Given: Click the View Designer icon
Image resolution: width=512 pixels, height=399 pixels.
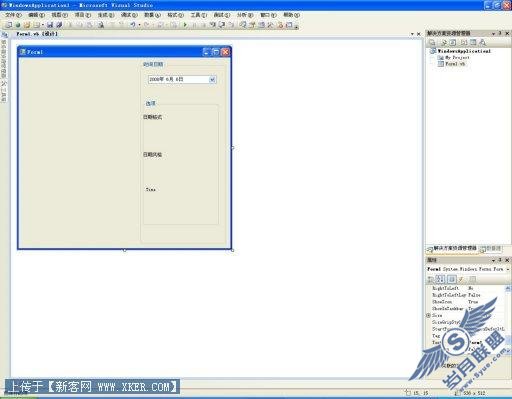Looking at the screenshot, I should (x=473, y=42).
